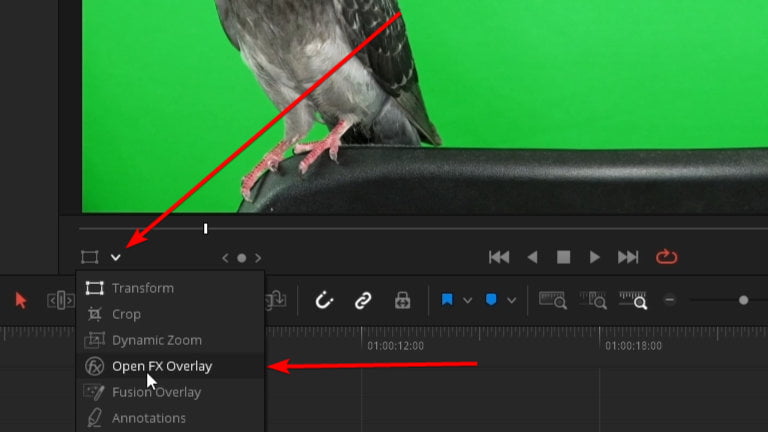Click Detail Zoom icon
This screenshot has height=432, width=768.
pos(593,300)
